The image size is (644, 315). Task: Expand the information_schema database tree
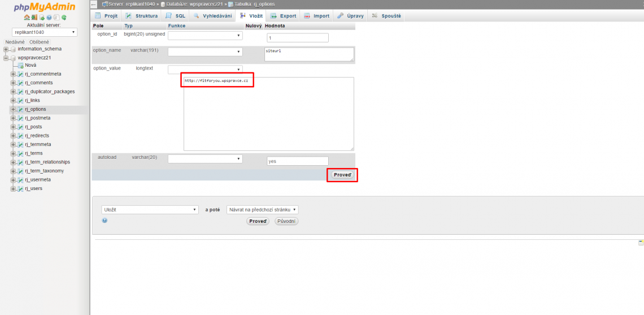coord(6,49)
